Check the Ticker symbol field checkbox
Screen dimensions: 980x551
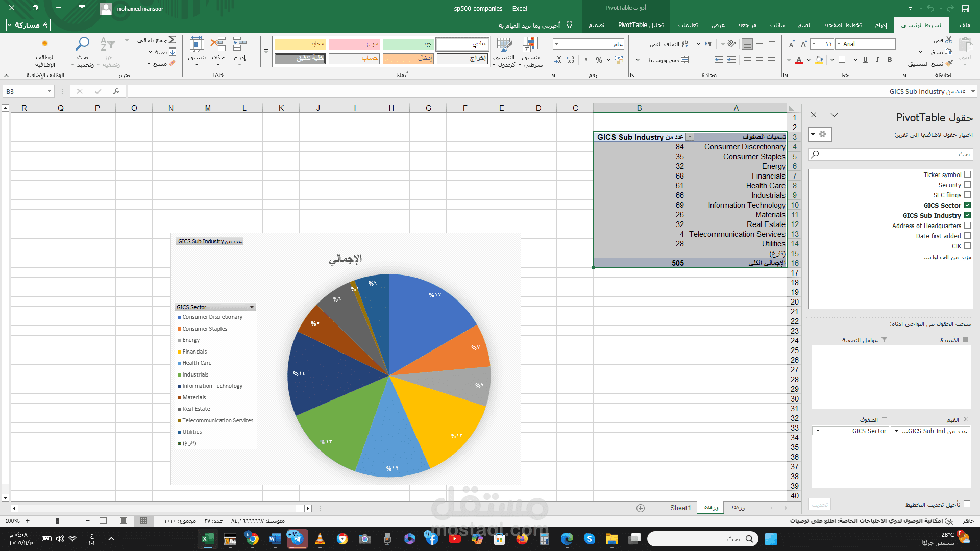point(967,174)
